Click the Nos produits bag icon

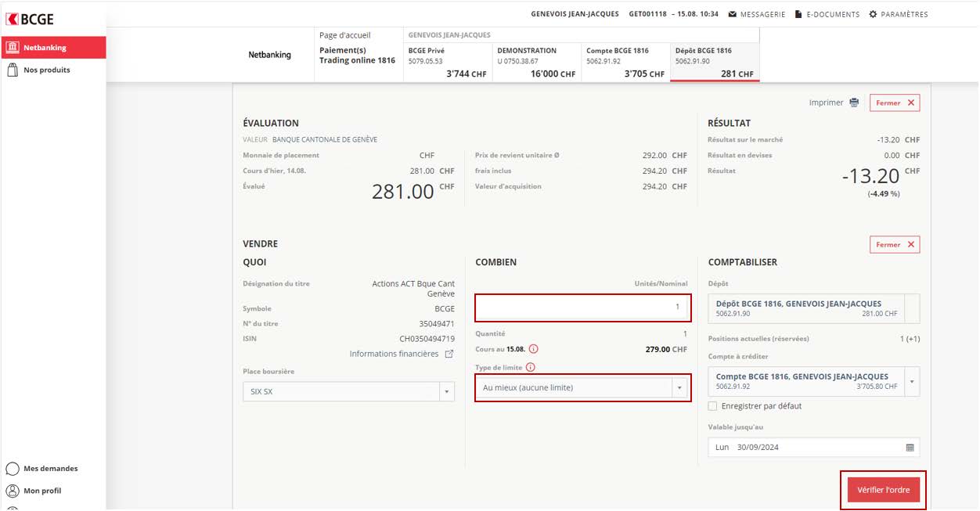click(13, 70)
